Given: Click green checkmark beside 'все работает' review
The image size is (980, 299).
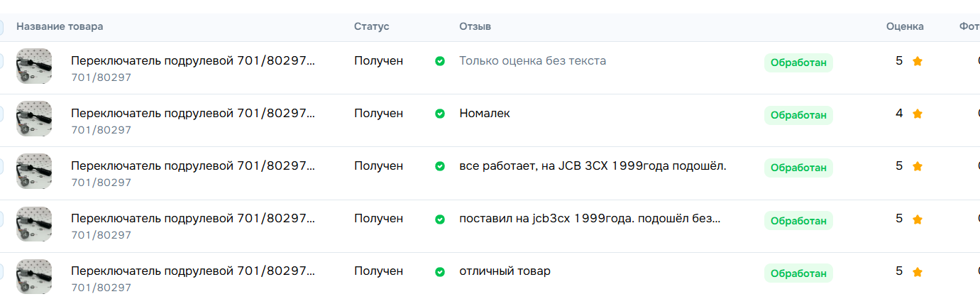Looking at the screenshot, I should [x=440, y=166].
